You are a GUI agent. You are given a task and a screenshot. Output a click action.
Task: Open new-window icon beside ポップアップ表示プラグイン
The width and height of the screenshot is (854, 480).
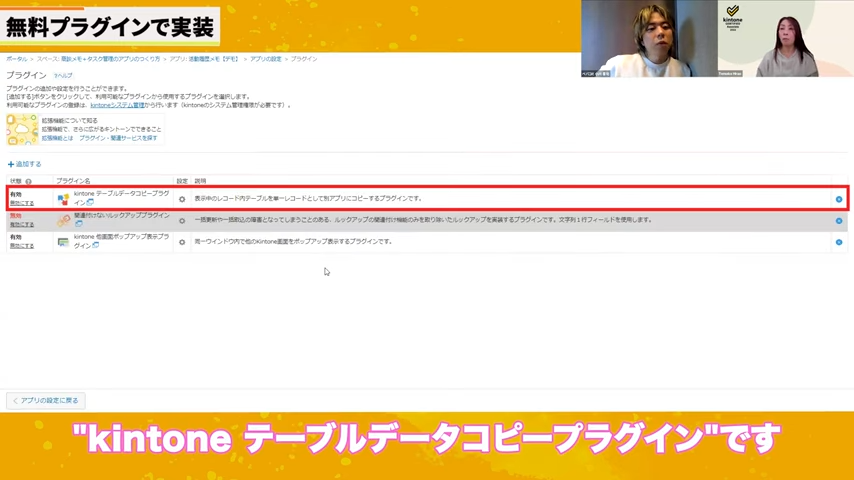(x=96, y=245)
